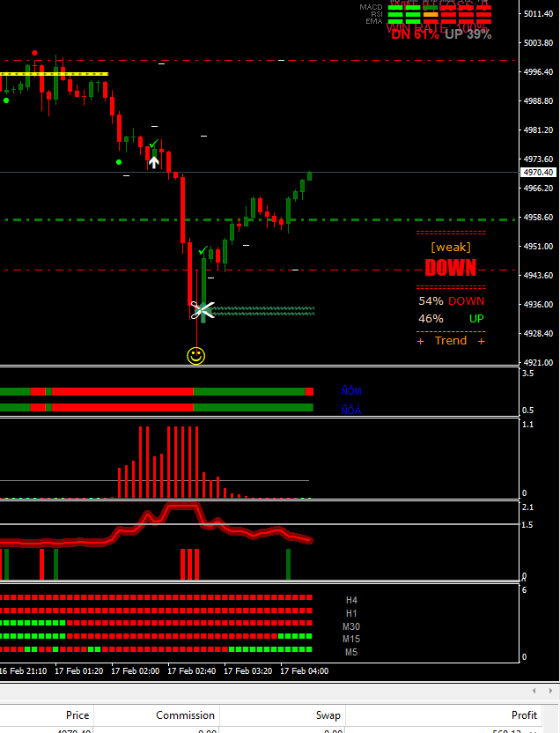The image size is (560, 733).
Task: Select the white up-arrow signal marker
Action: pyautogui.click(x=154, y=161)
